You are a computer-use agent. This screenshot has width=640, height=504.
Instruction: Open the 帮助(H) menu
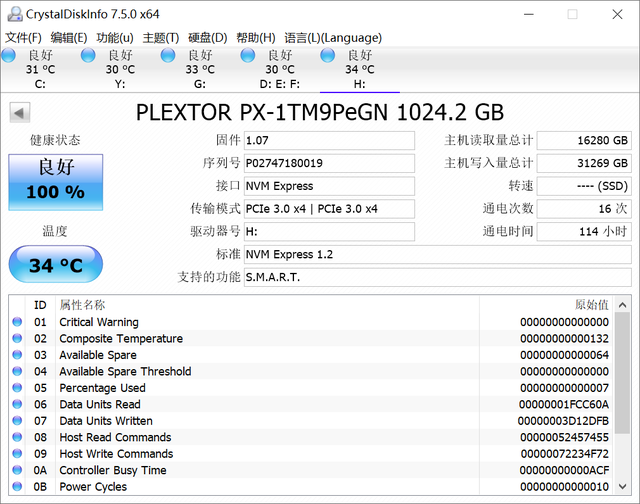pos(256,38)
